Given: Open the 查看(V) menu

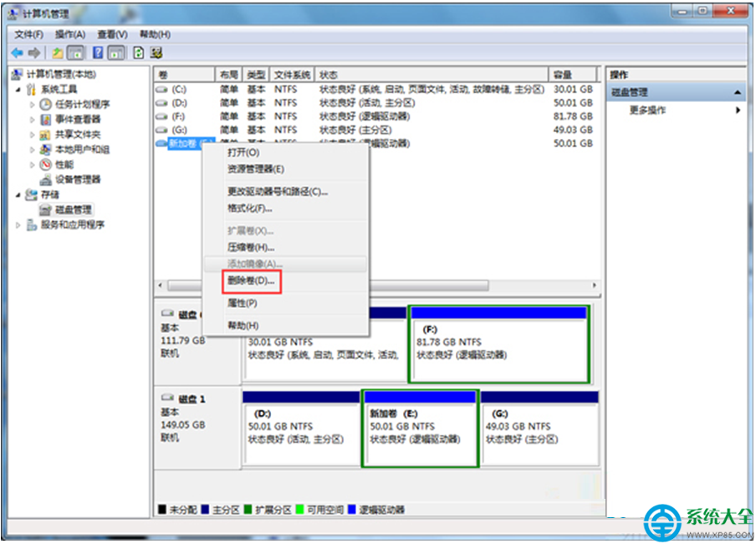Looking at the screenshot, I should coord(112,34).
